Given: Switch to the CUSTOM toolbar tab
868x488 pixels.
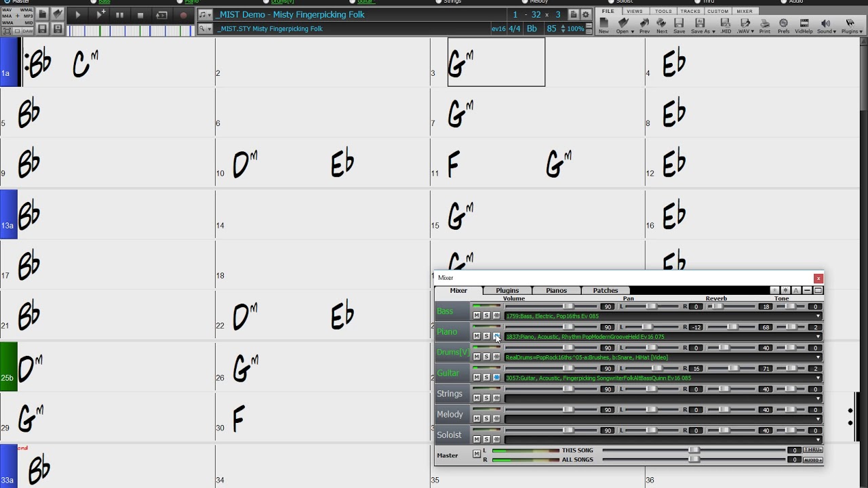Looking at the screenshot, I should (x=718, y=12).
